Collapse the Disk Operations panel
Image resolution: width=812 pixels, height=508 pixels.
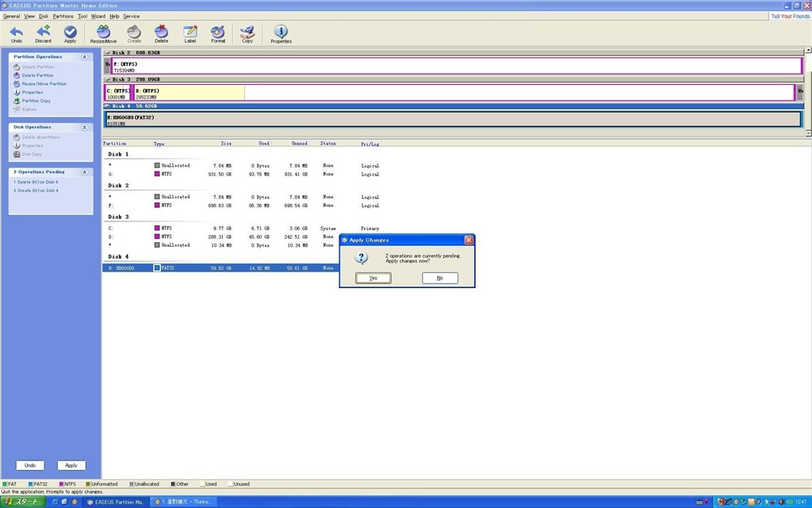pyautogui.click(x=83, y=127)
